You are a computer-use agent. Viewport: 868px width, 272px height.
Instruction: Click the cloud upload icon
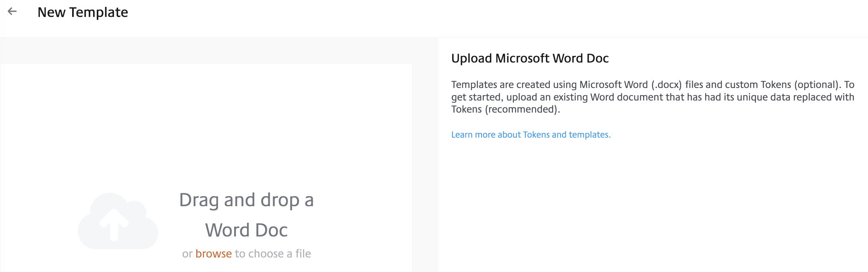118,221
